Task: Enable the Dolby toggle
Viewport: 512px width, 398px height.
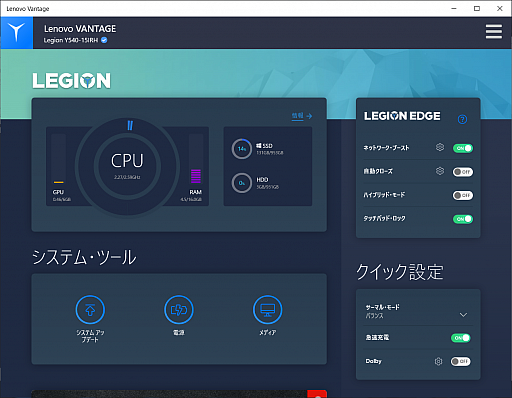Action: click(461, 361)
